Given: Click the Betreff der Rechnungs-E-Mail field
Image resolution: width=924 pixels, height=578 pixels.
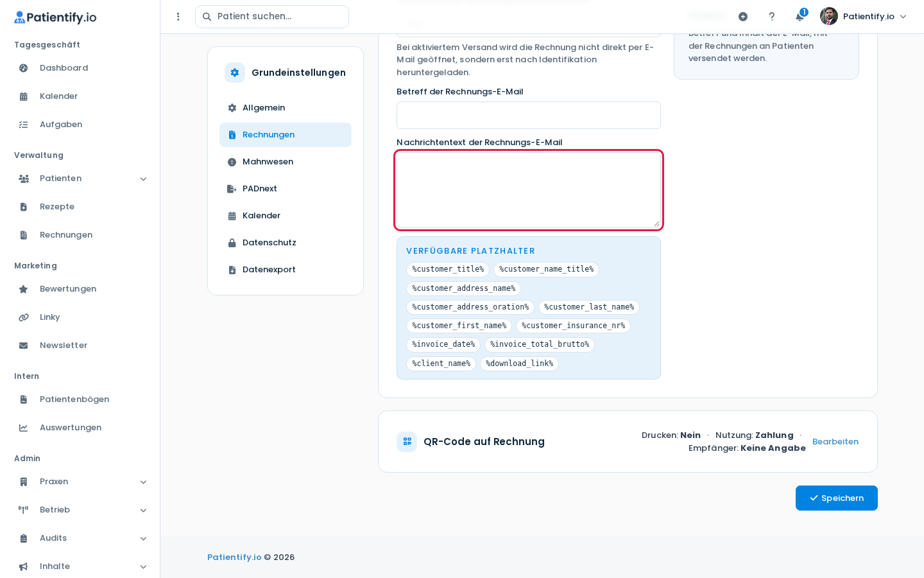Looking at the screenshot, I should point(529,116).
